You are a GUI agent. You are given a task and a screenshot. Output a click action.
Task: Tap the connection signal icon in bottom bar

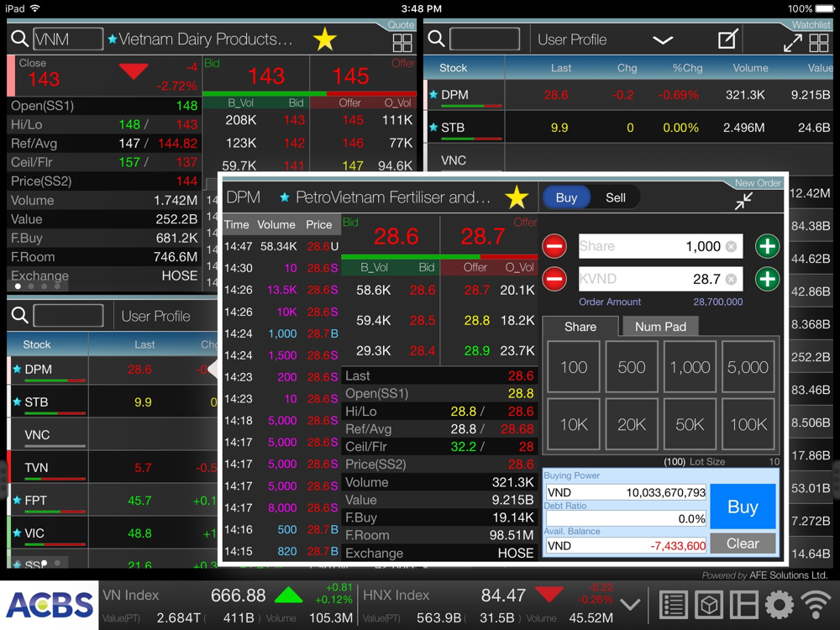tap(816, 606)
